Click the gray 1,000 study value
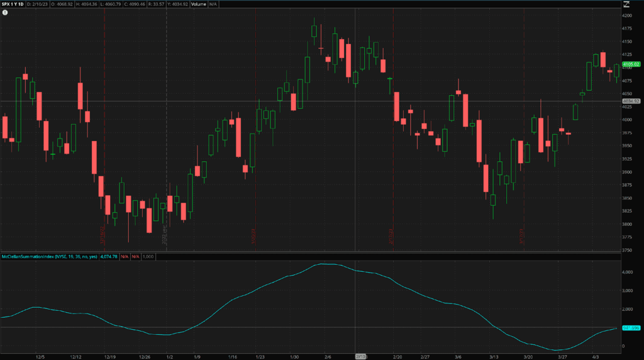The image size is (644, 360). 148,256
